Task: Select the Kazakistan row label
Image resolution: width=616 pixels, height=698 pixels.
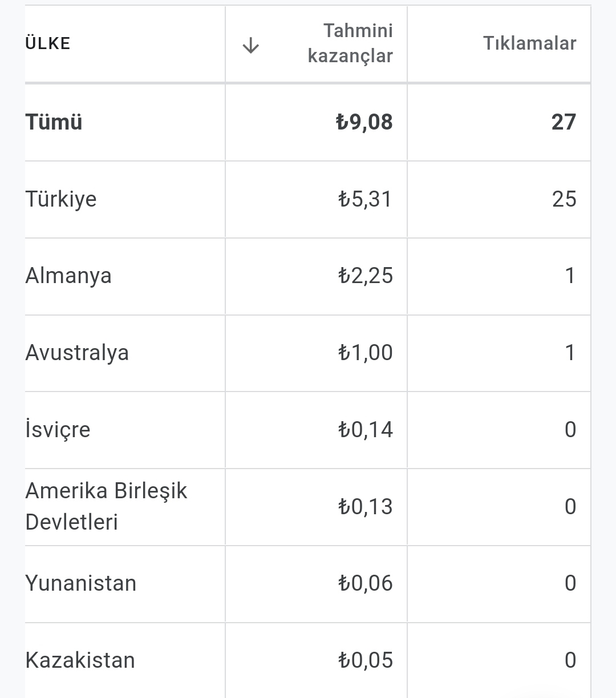Action: point(80,660)
